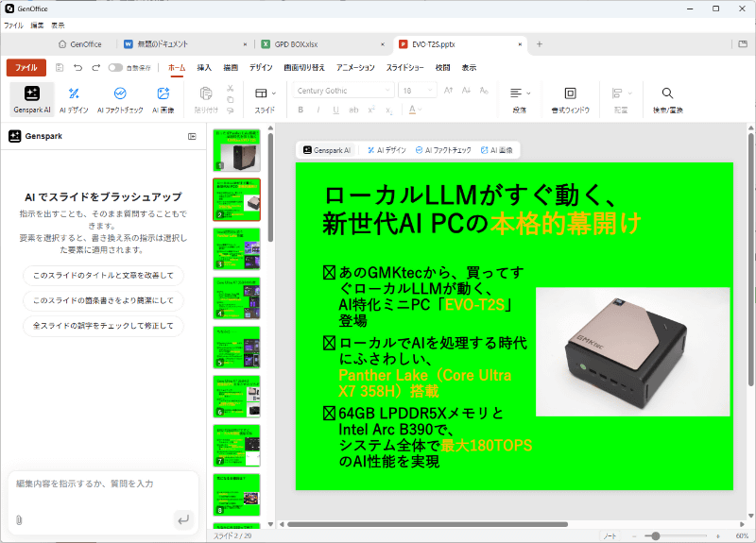Toggle the window layout icon top right
756x543 pixels.
743,44
